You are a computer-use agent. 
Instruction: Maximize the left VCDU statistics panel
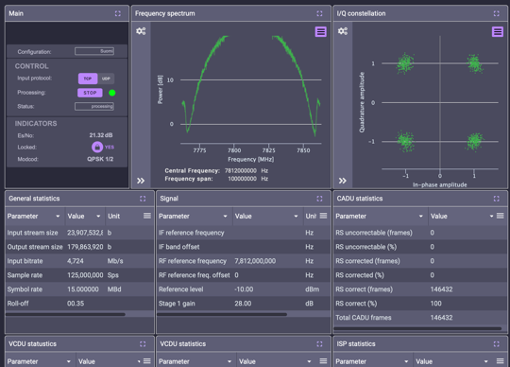point(143,344)
